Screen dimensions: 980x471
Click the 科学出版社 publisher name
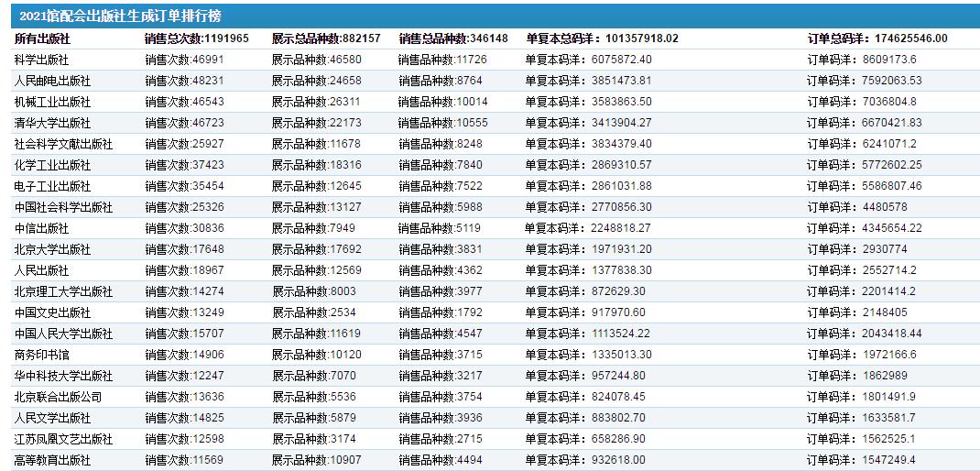click(x=41, y=60)
